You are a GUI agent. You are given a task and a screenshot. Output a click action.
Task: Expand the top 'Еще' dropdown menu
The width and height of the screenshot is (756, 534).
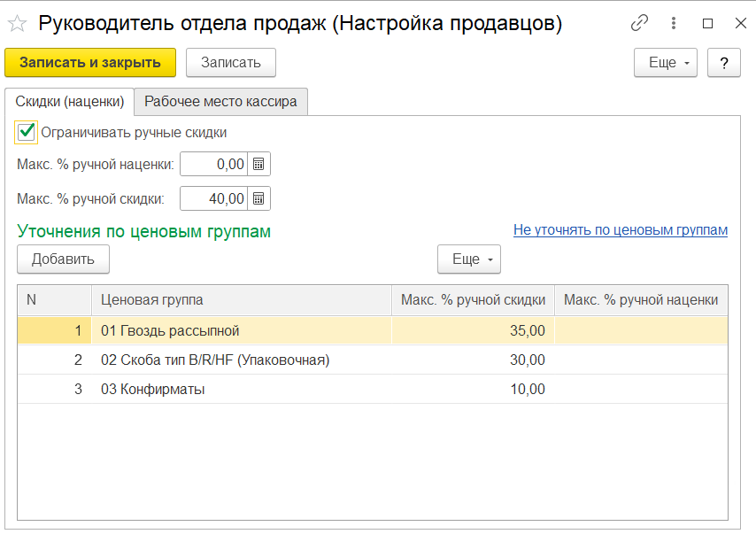point(665,63)
